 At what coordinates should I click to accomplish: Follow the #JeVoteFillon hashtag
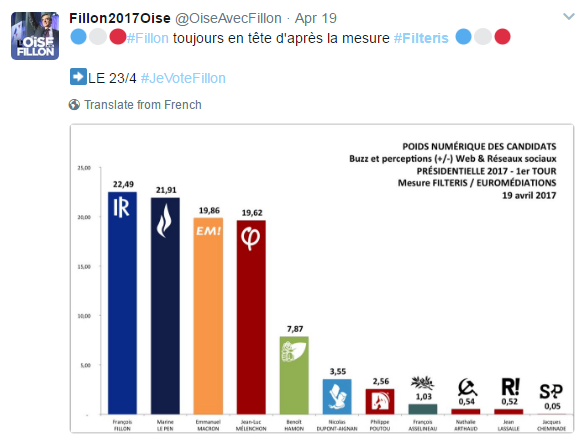pos(183,78)
